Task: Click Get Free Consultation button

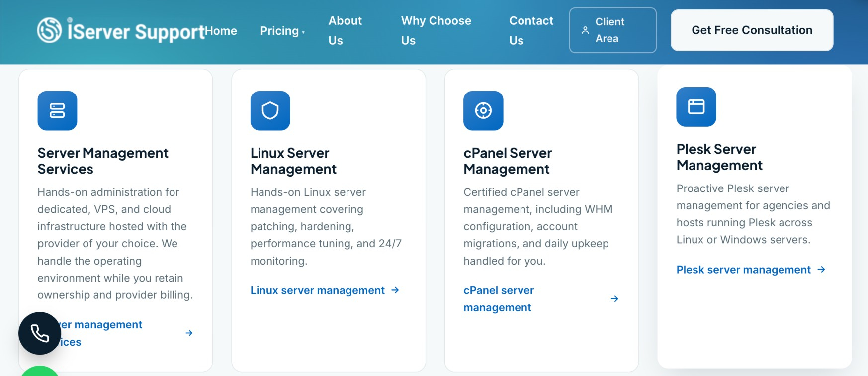Action: point(752,30)
